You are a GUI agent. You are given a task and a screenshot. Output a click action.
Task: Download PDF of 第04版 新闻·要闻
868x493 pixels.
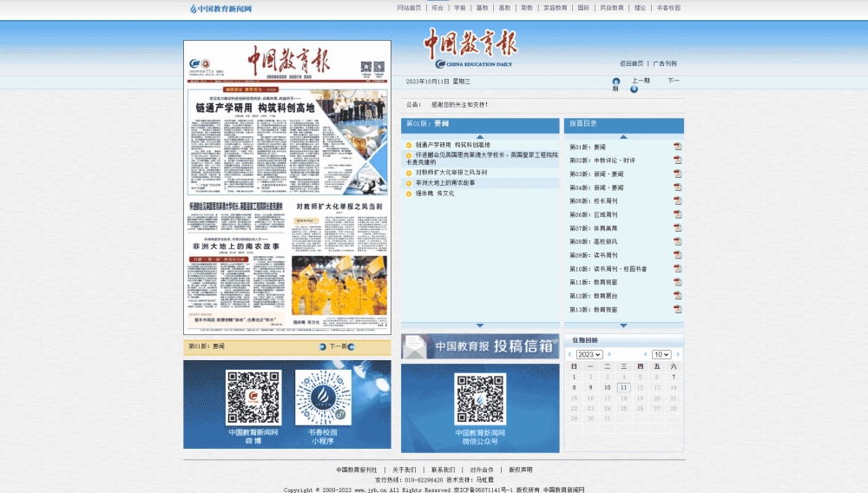tap(677, 187)
